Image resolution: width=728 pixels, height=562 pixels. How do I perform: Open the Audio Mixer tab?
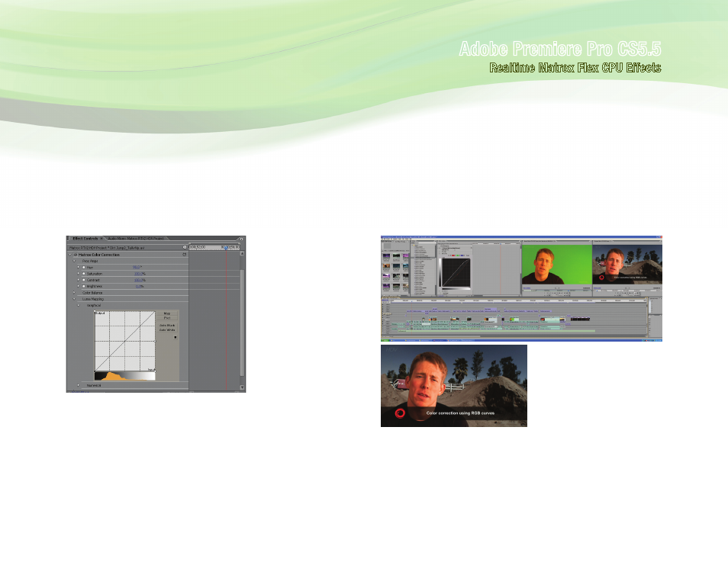tap(136, 239)
